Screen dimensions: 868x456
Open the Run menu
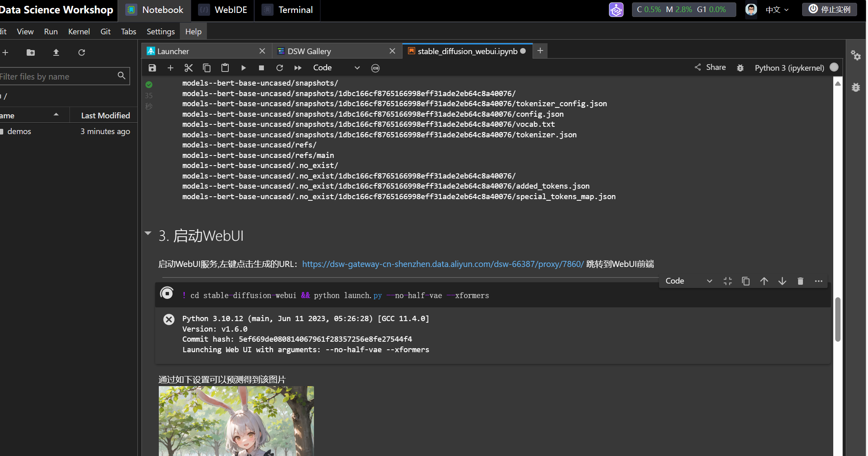click(x=51, y=32)
